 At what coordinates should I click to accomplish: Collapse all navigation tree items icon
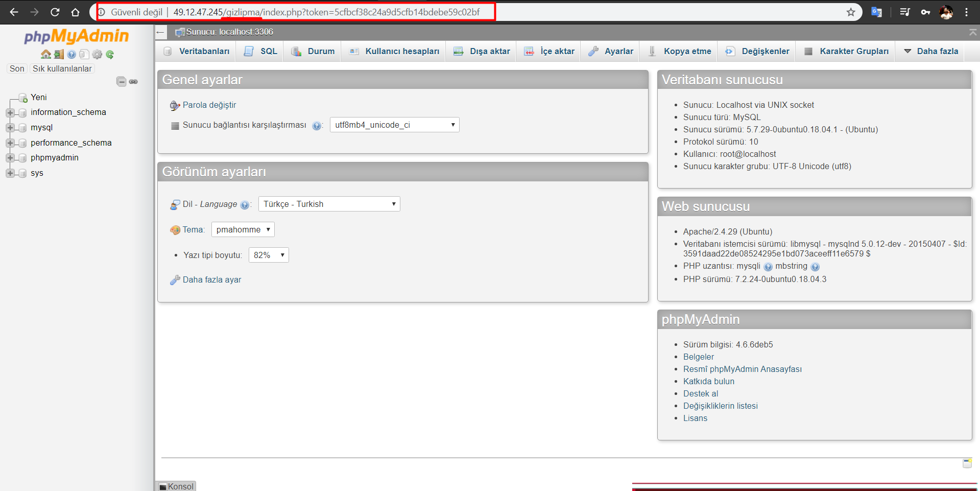pos(121,81)
